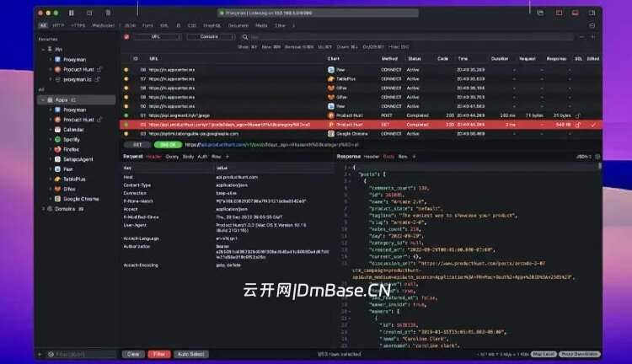Viewport: 632px width, 364px height.
Task: Click the Authorization header key
Action: coord(137,246)
